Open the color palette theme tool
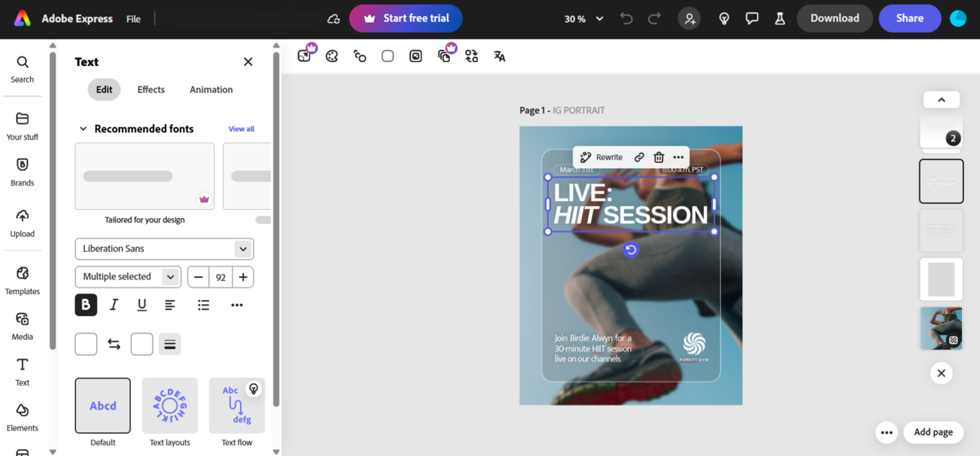This screenshot has height=456, width=980. (x=332, y=56)
